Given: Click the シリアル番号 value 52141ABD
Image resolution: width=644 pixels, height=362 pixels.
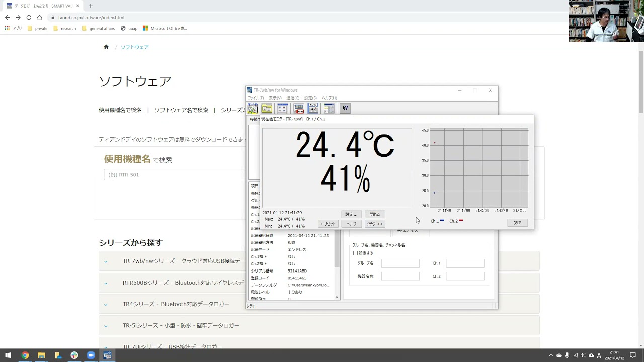Looking at the screenshot, I should tap(297, 271).
